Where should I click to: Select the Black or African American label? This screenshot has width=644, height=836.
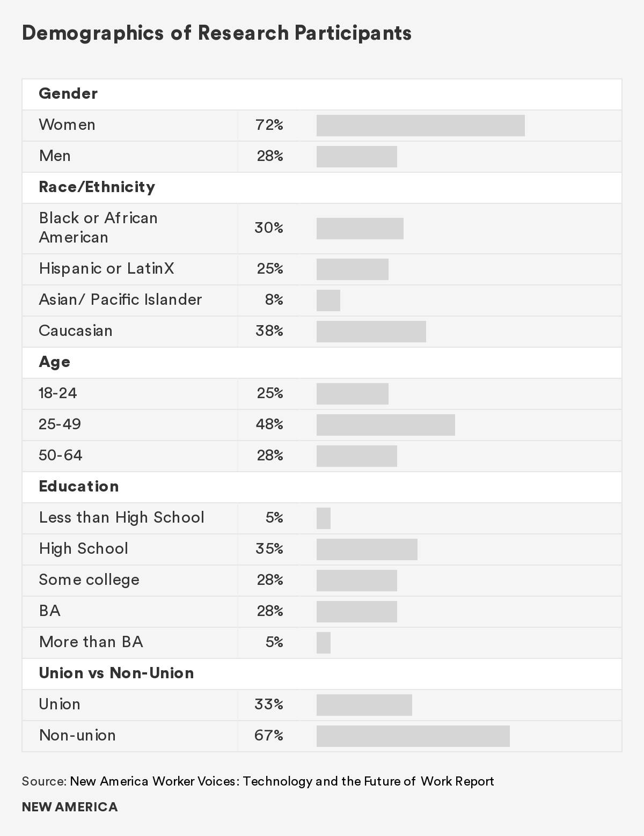(98, 228)
